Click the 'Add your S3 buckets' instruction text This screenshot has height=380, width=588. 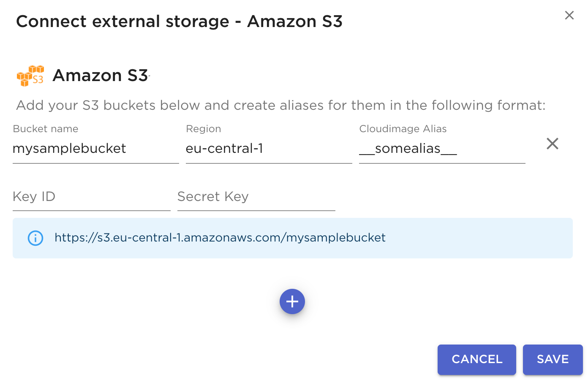click(x=280, y=105)
